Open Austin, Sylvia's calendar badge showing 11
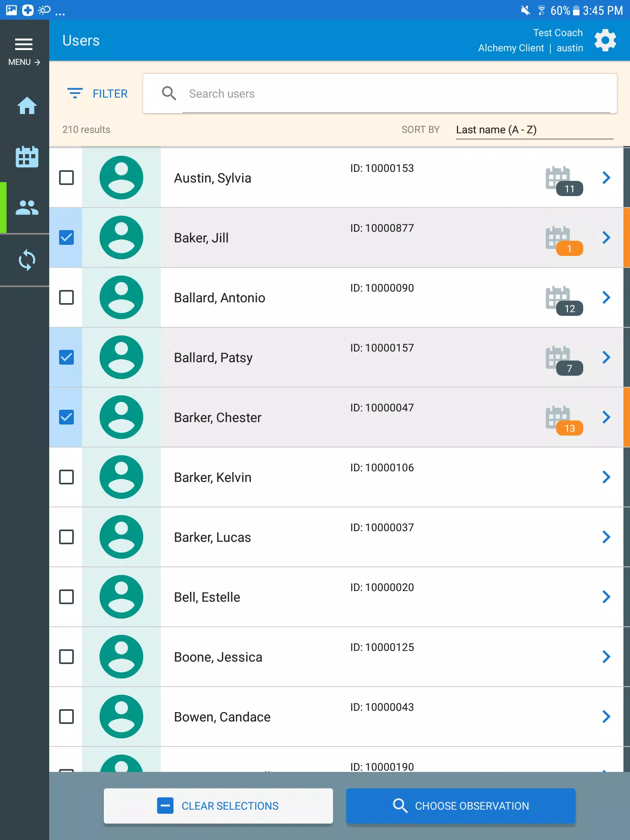 point(564,181)
